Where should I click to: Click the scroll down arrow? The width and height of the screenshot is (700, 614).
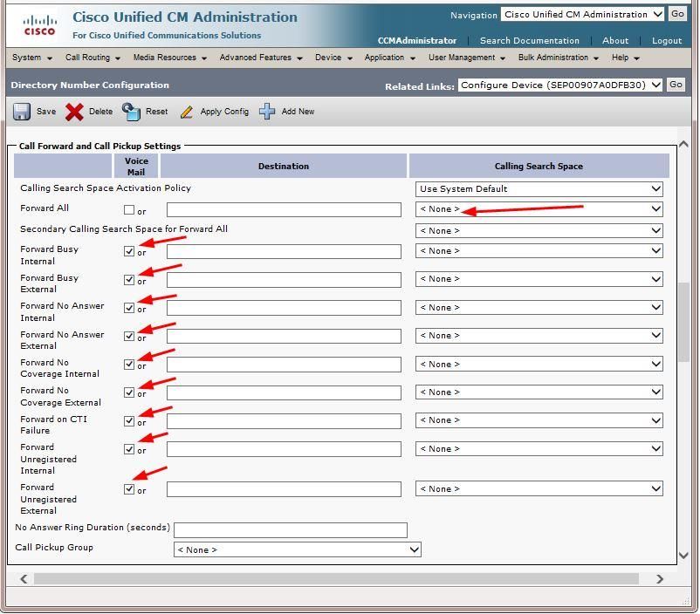683,555
